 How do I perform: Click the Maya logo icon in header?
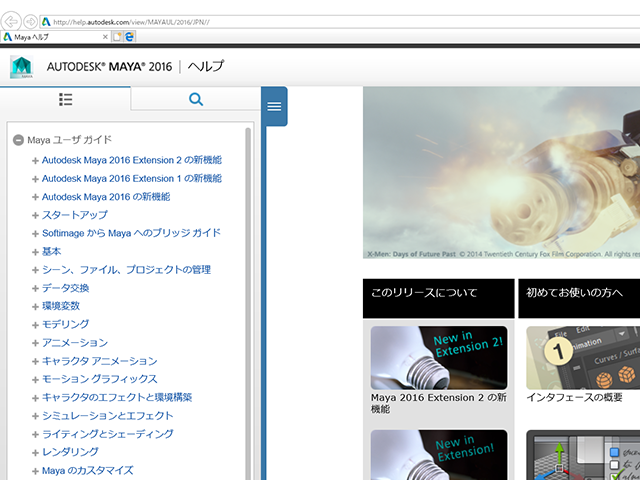coord(22,67)
